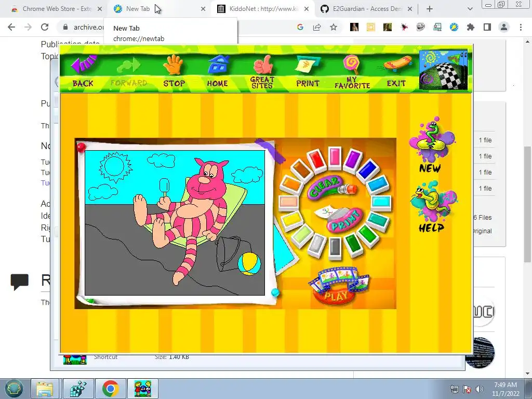Open Chrome from the taskbar
Viewport: 532px width, 399px height.
(x=110, y=389)
